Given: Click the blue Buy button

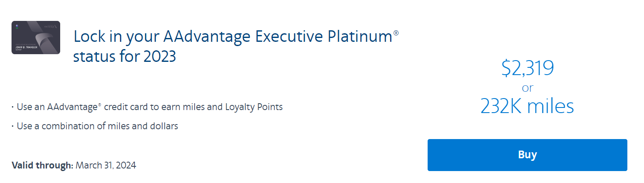Looking at the screenshot, I should 527,155.
